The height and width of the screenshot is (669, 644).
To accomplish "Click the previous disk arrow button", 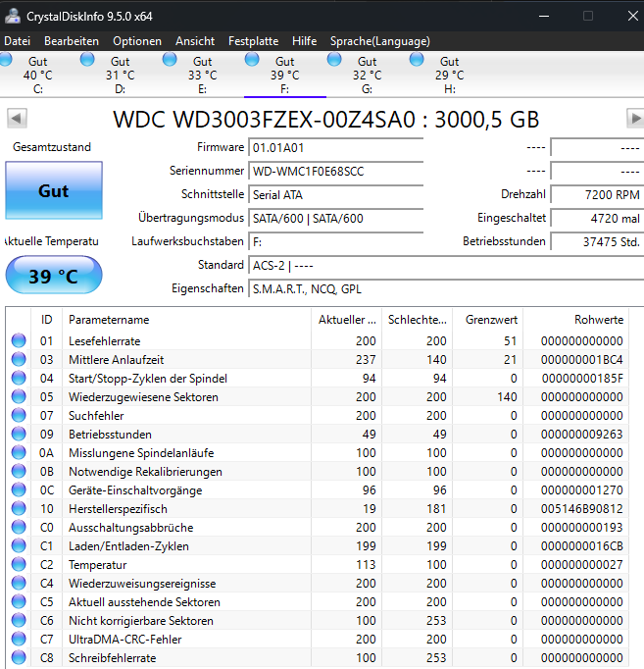I will click(x=17, y=118).
